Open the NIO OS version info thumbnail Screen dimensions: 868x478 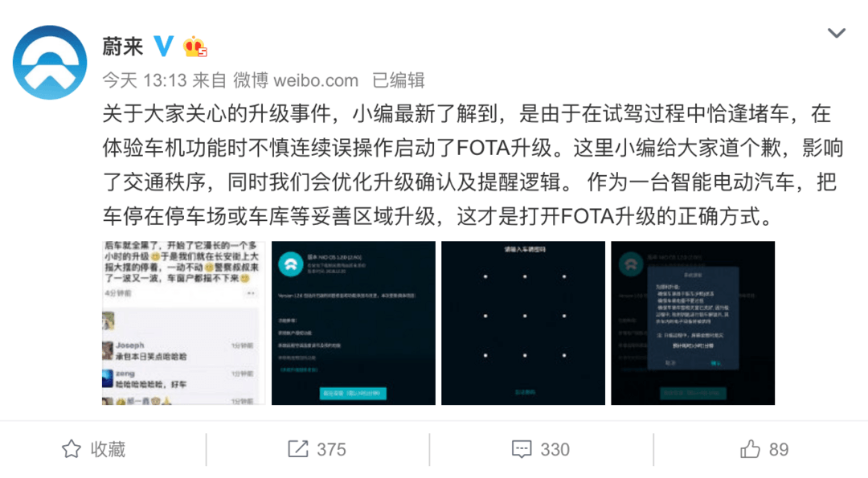pos(353,322)
